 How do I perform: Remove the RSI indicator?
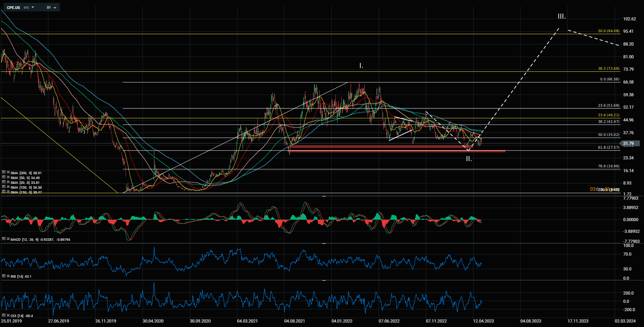[8, 276]
